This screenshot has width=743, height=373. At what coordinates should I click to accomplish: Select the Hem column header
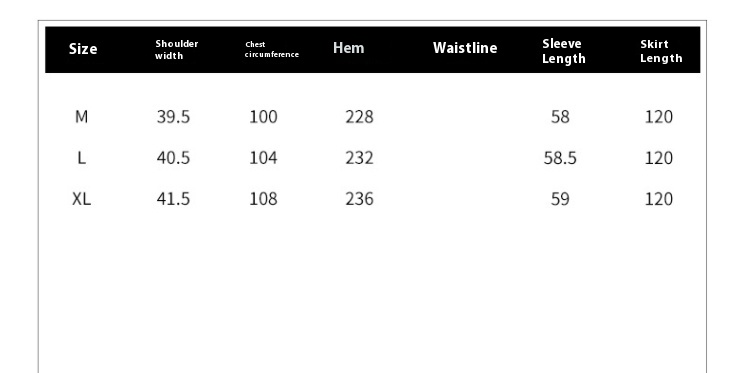coord(348,48)
